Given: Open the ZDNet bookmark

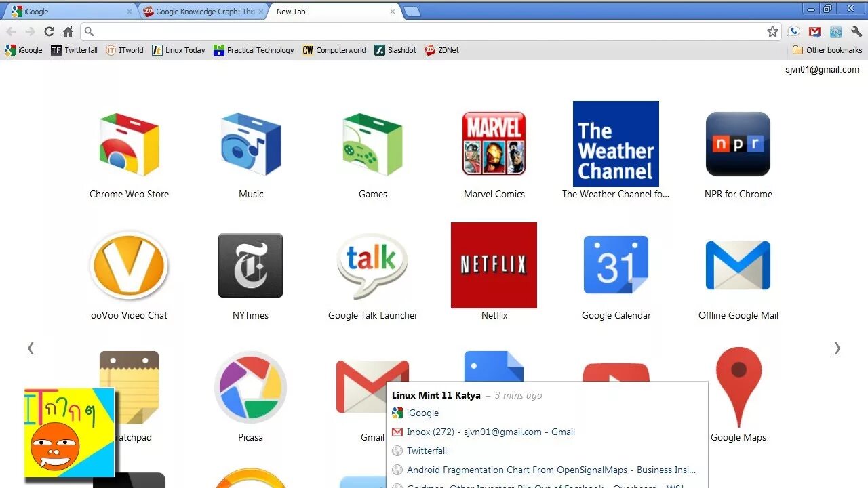Looking at the screenshot, I should pos(442,50).
